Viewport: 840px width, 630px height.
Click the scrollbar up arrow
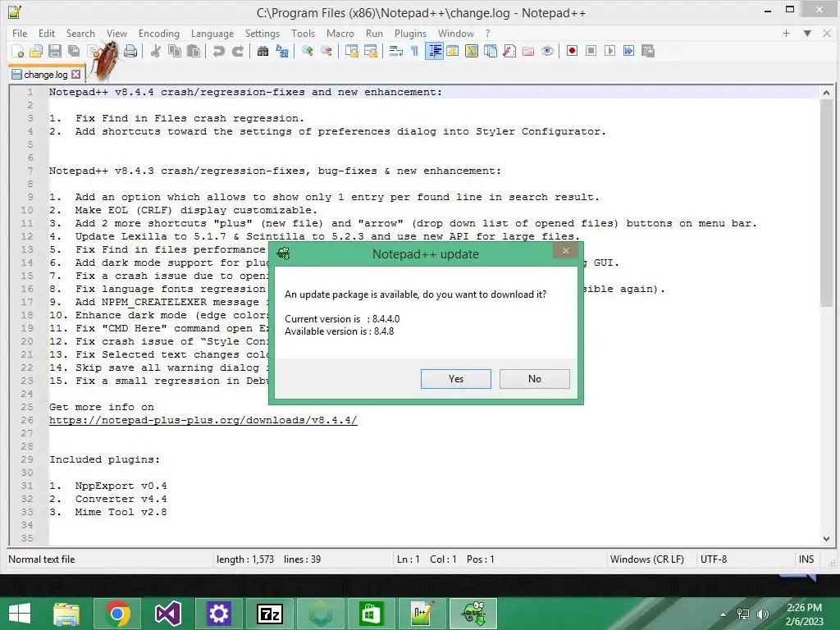tap(826, 93)
